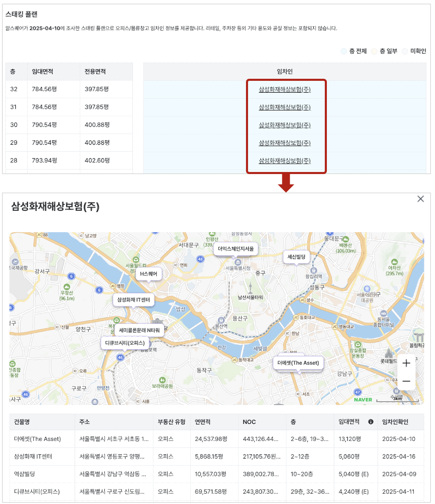This screenshot has height=504, width=435.
Task: Click the 주소 column header
Action: pos(114,422)
